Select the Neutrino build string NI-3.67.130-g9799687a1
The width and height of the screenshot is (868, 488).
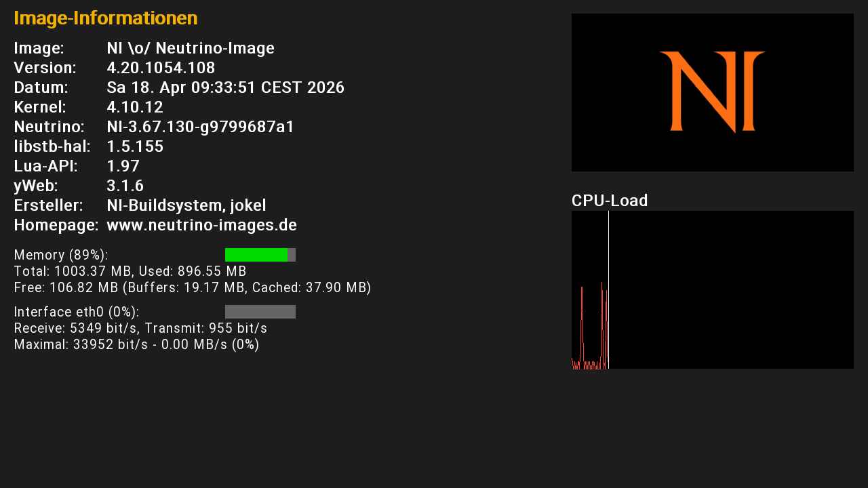(200, 127)
